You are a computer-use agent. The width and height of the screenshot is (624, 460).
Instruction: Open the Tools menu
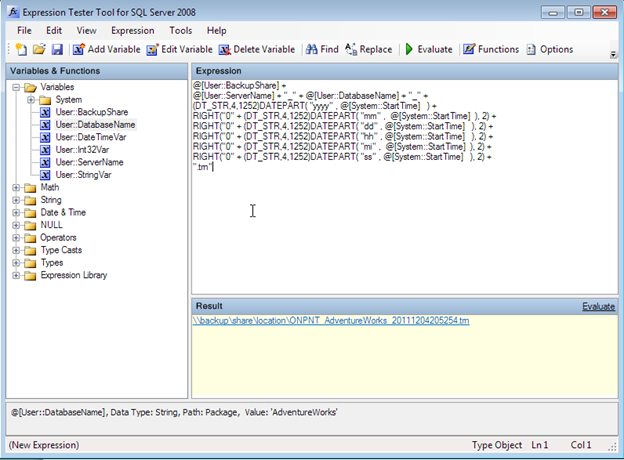point(181,31)
